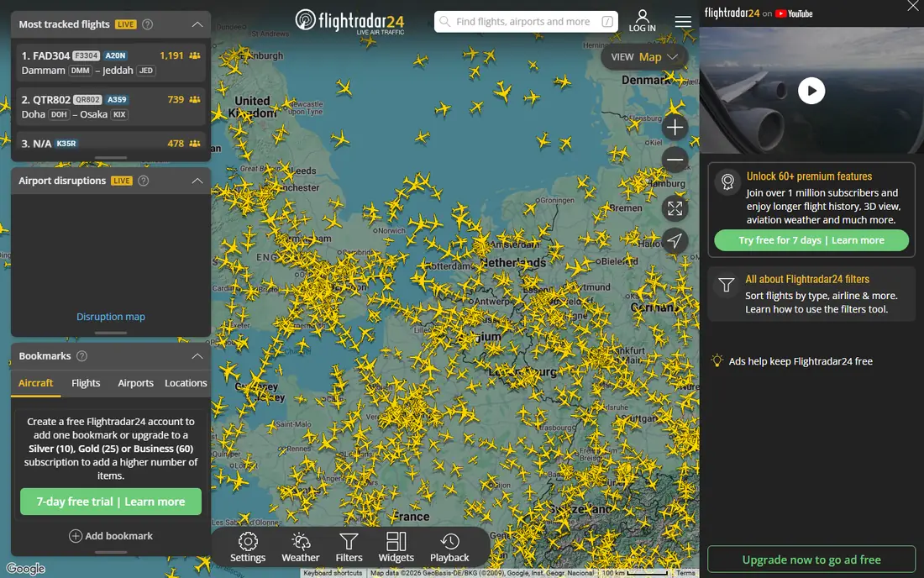Click the A20N aircraft type badge
The image size is (924, 578).
[x=116, y=55]
